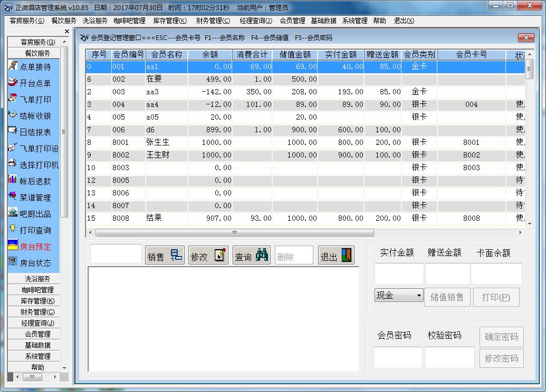This screenshot has width=546, height=392.
Task: Click the large empty notes text area
Action: (x=224, y=319)
